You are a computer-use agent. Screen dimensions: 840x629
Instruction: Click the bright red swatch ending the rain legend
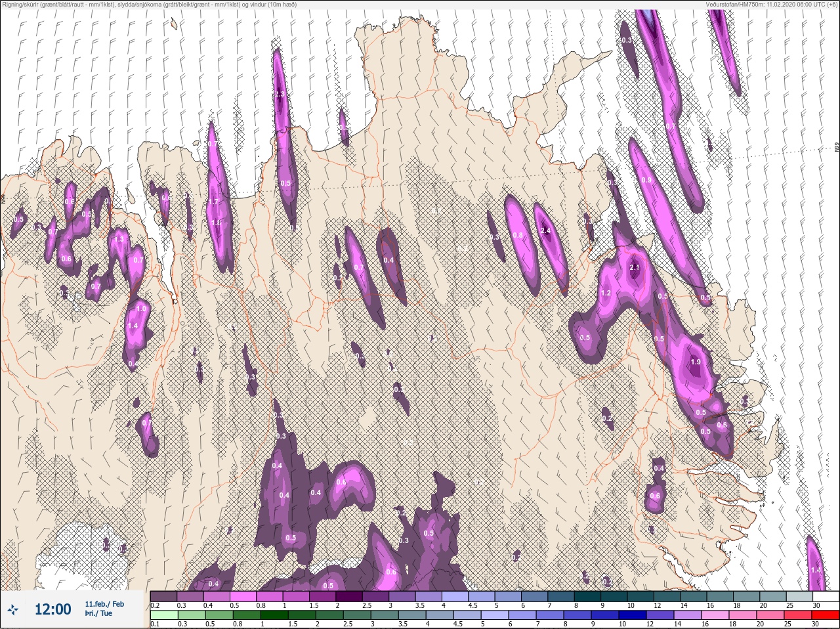(826, 615)
